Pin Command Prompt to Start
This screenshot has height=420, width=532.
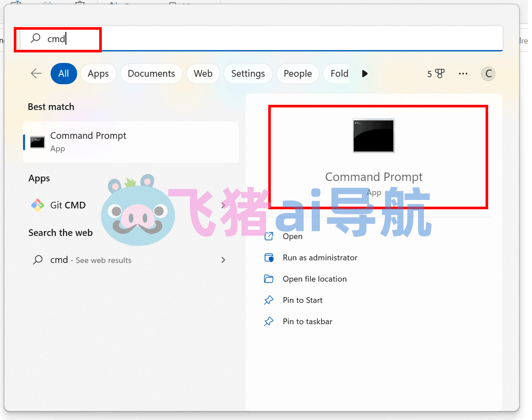pyautogui.click(x=302, y=300)
